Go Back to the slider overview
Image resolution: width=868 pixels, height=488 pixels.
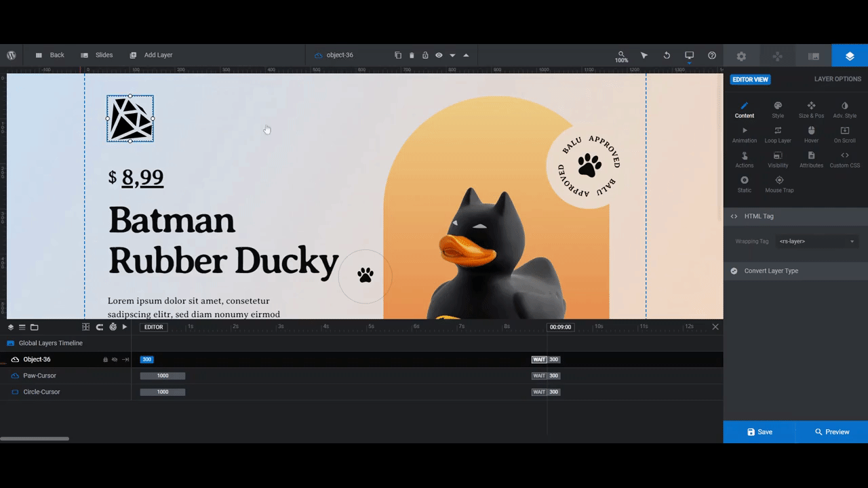click(50, 55)
